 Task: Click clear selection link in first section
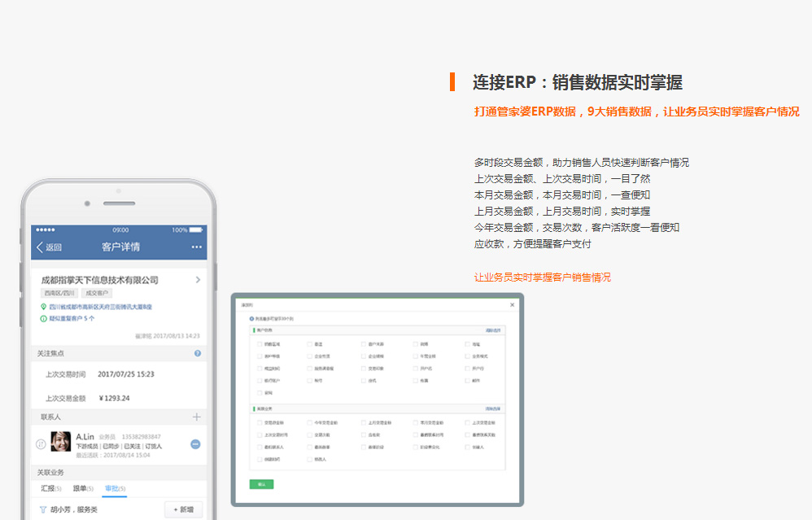(x=493, y=330)
